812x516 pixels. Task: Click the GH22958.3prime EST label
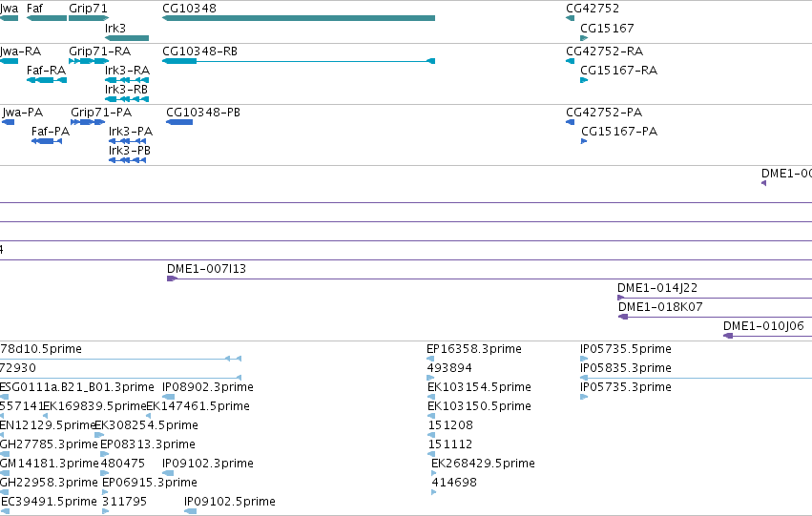tap(49, 483)
